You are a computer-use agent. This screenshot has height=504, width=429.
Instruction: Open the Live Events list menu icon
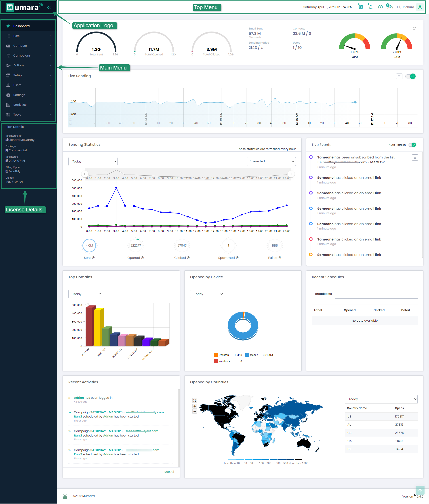[415, 158]
